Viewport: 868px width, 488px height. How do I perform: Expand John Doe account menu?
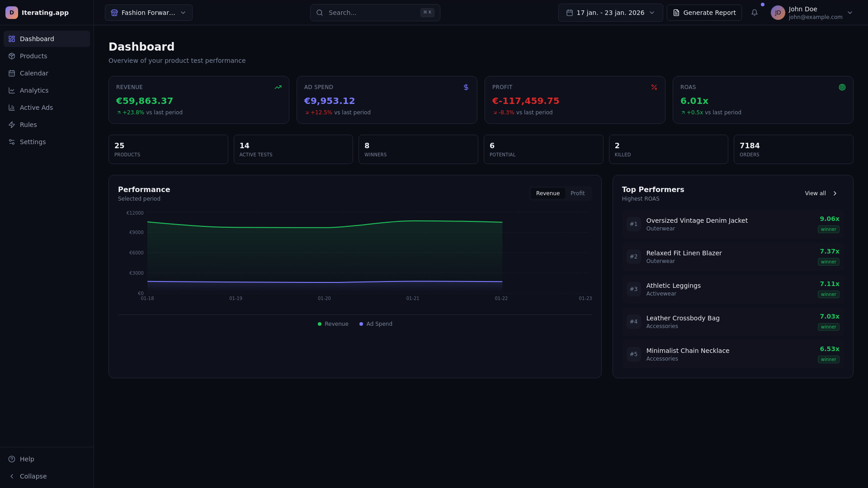[x=849, y=13]
